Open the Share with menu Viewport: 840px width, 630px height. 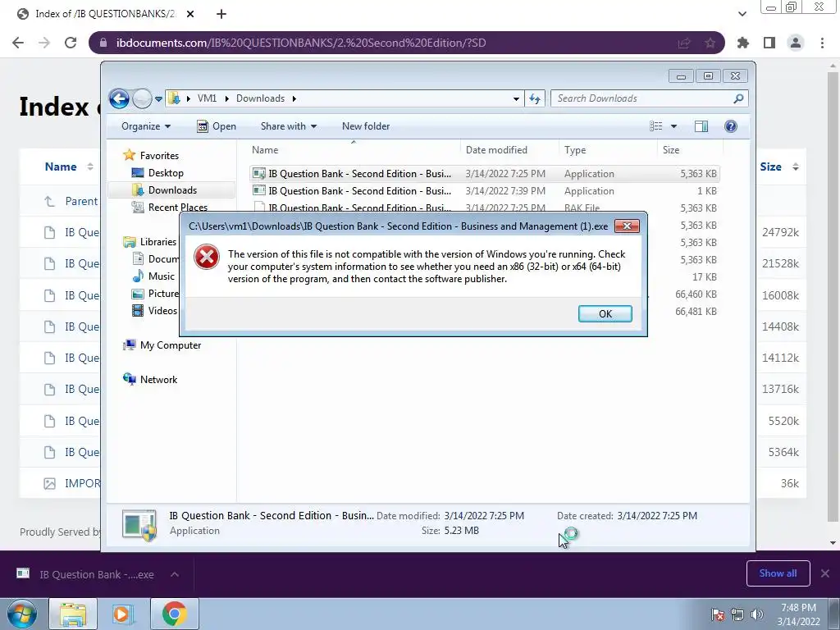pos(288,126)
